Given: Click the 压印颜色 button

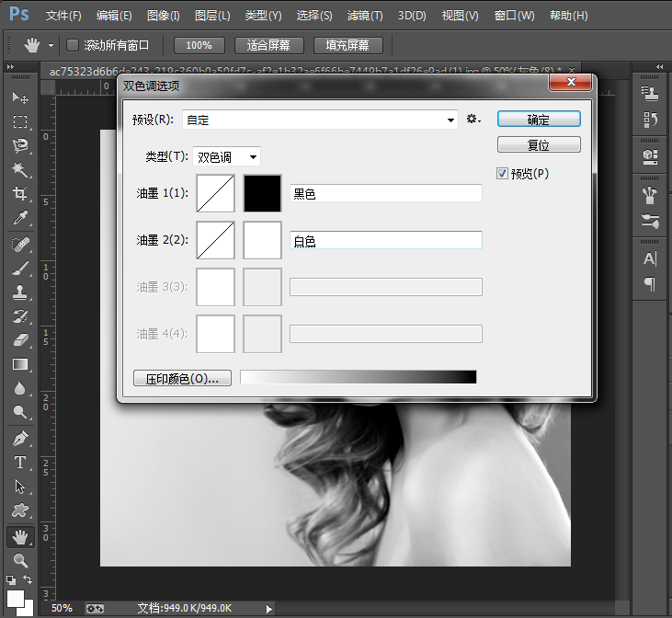Looking at the screenshot, I should [182, 378].
